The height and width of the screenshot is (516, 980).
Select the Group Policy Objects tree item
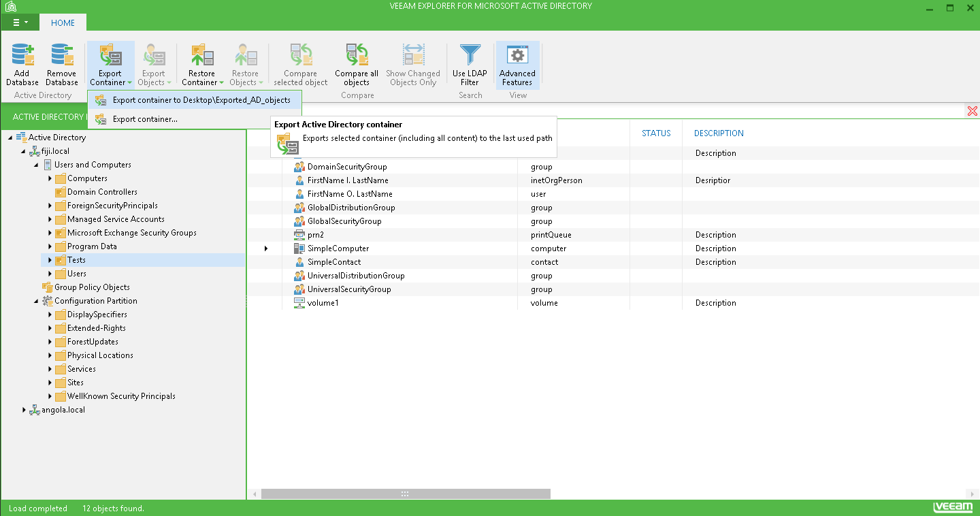(92, 287)
